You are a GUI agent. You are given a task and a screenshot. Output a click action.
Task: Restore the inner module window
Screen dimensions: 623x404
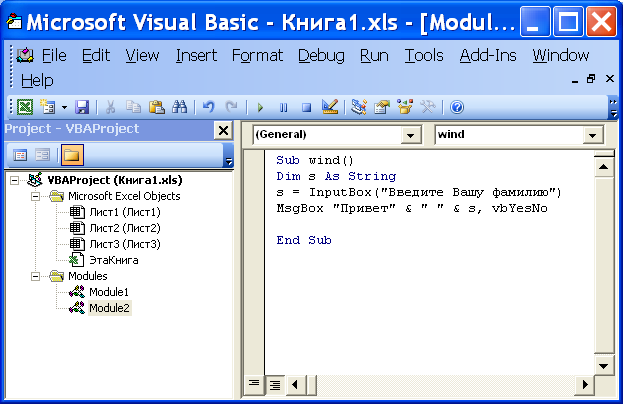click(592, 79)
